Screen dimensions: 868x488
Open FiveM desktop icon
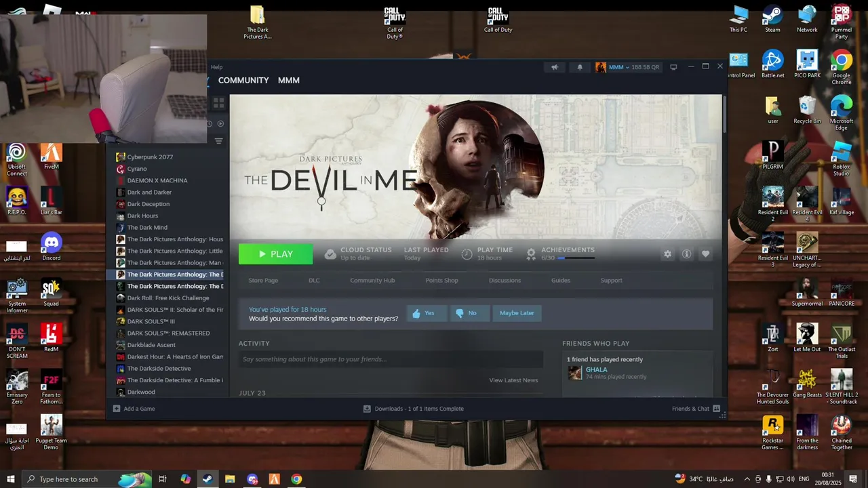tap(52, 156)
